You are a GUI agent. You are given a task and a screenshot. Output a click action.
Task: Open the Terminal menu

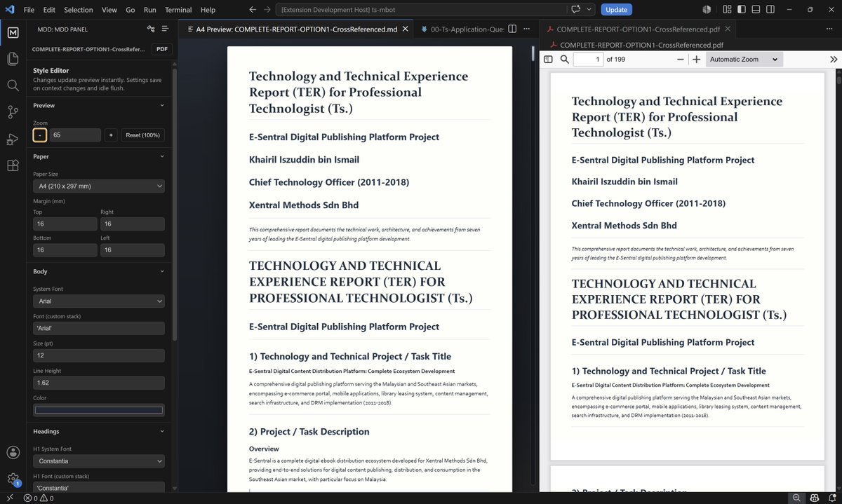178,10
